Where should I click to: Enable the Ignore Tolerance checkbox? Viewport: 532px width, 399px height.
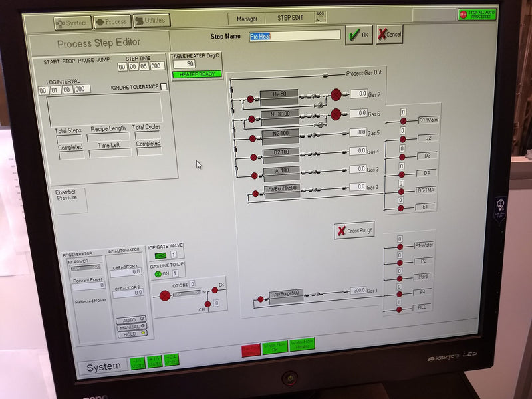pyautogui.click(x=164, y=87)
